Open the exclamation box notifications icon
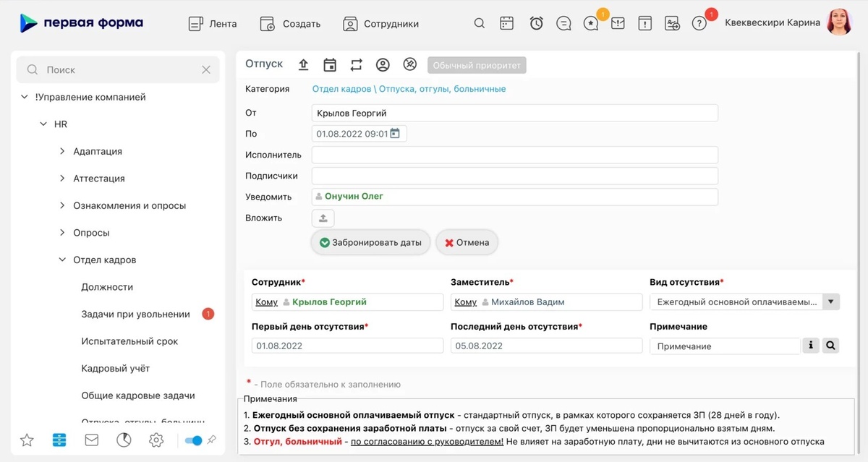 (x=644, y=23)
